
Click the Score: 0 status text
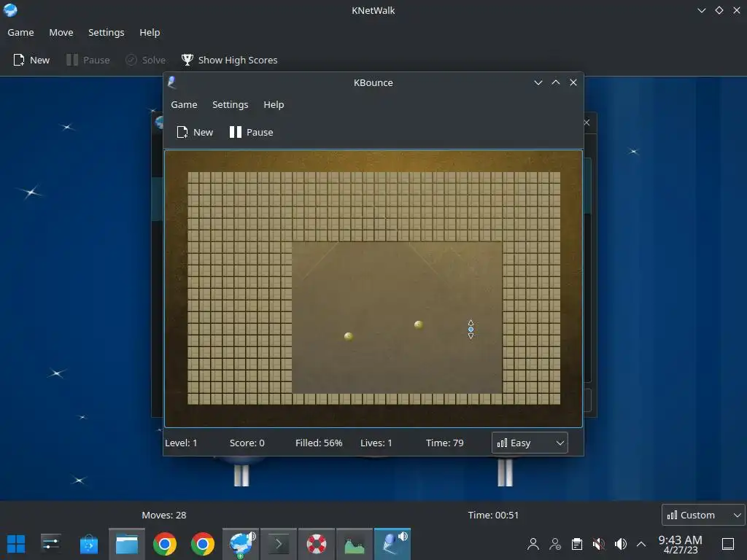click(x=247, y=443)
